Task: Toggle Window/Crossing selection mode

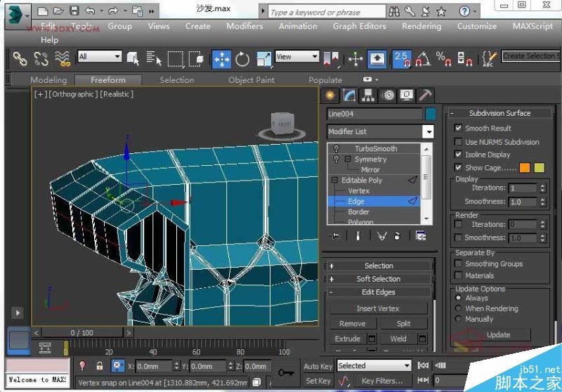Action: point(197,59)
